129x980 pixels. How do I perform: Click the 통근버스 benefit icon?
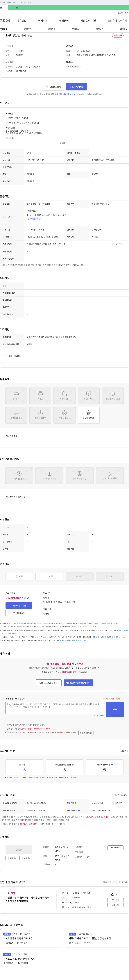[16, 396]
